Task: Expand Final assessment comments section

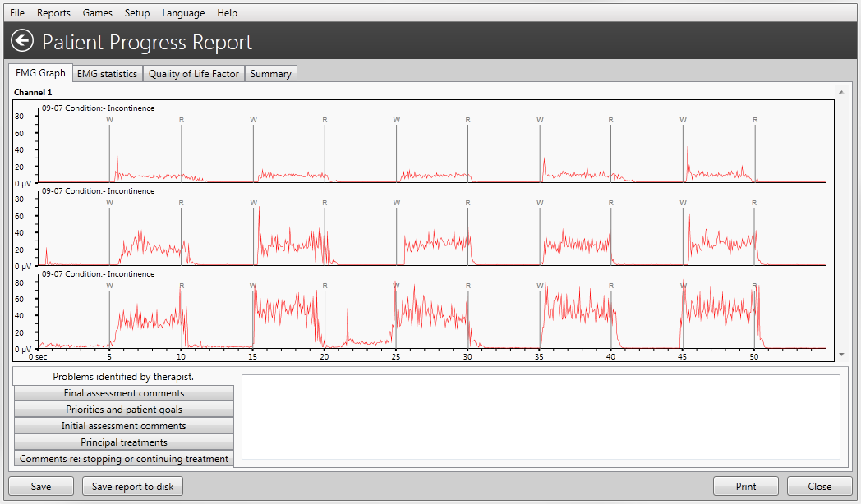Action: coord(124,393)
